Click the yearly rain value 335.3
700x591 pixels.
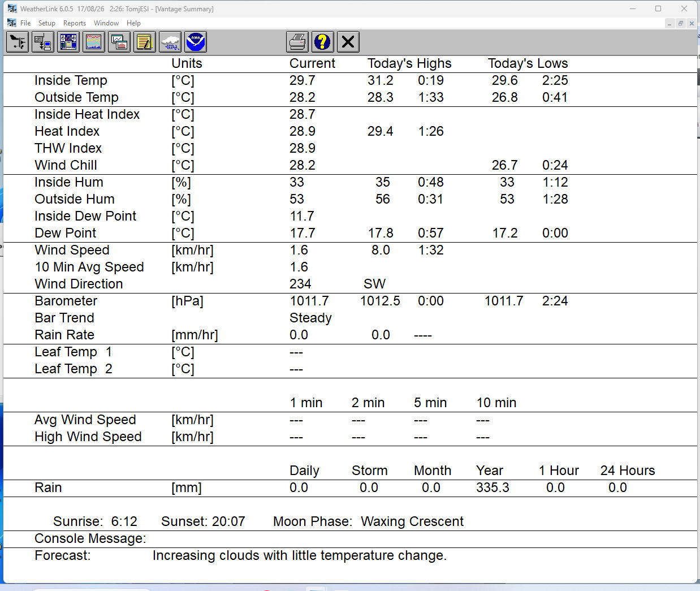point(492,488)
